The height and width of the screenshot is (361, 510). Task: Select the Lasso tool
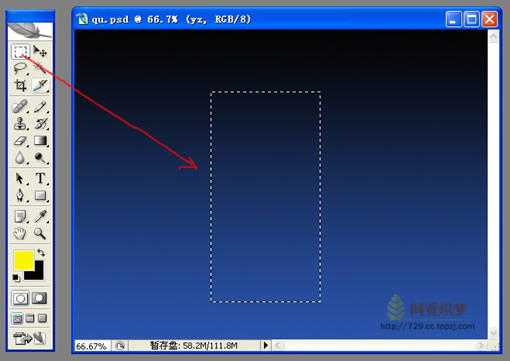[x=20, y=68]
